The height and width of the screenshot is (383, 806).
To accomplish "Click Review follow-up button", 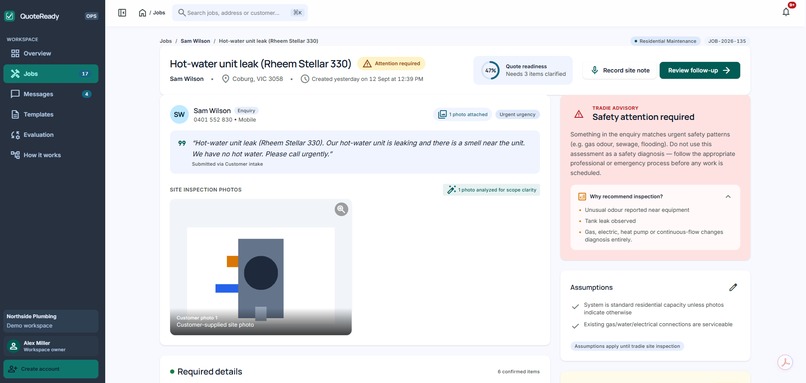I will click(x=700, y=70).
